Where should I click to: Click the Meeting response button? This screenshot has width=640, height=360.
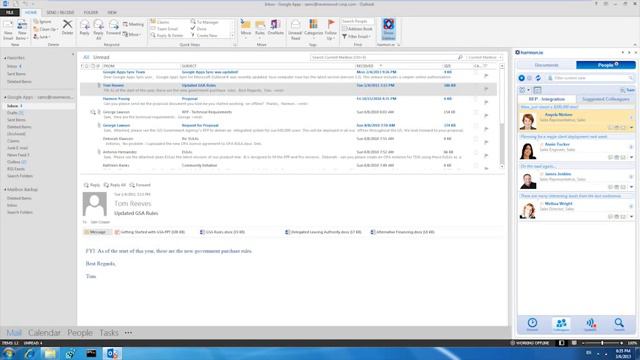point(133,24)
